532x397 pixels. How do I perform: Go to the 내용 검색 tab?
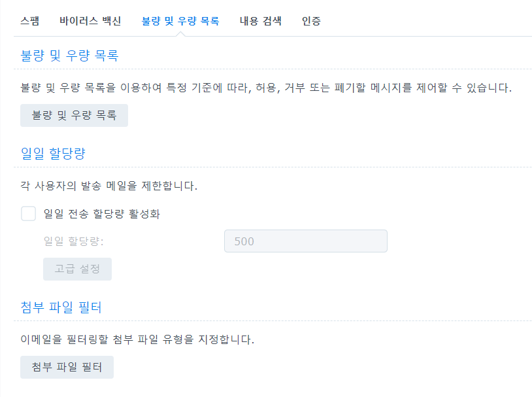(x=261, y=21)
